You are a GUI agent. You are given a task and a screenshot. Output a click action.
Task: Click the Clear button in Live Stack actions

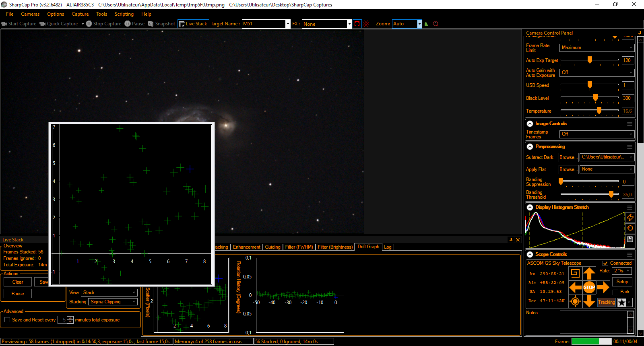point(18,282)
